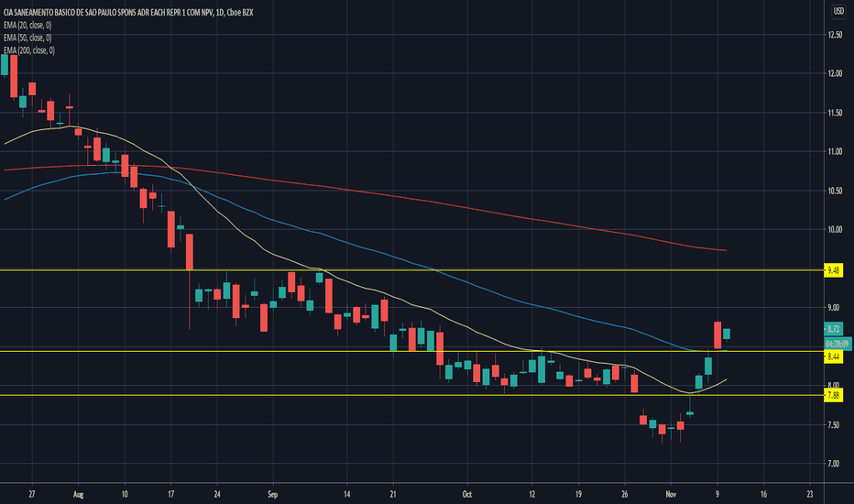Click the bar countdown timer 04:28:09
This screenshot has width=854, height=504.
click(x=838, y=344)
